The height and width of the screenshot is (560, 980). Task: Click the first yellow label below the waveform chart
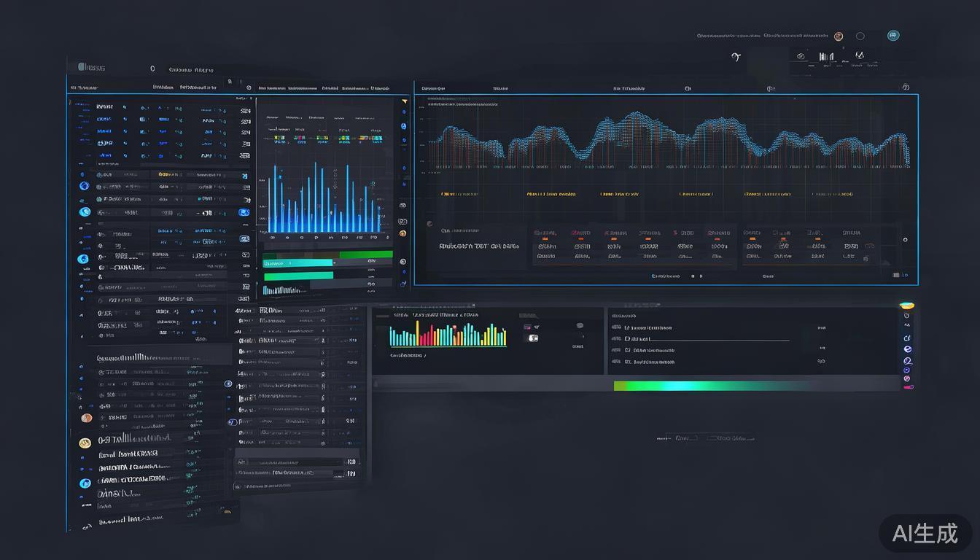tap(459, 195)
